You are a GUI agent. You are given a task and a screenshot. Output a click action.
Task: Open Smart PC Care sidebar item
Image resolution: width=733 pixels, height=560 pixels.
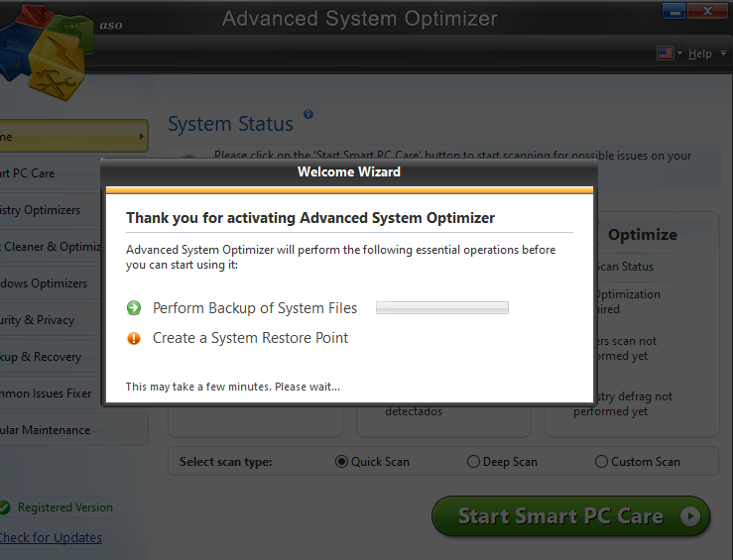click(50, 173)
